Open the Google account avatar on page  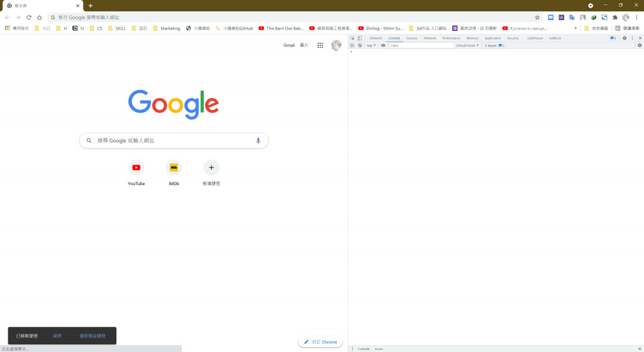pyautogui.click(x=336, y=45)
